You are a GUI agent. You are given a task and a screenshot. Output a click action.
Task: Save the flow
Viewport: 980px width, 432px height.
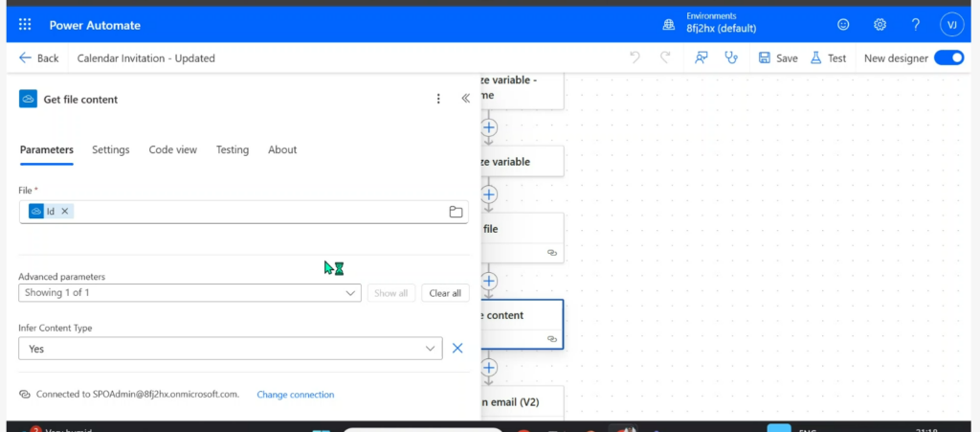coord(777,57)
